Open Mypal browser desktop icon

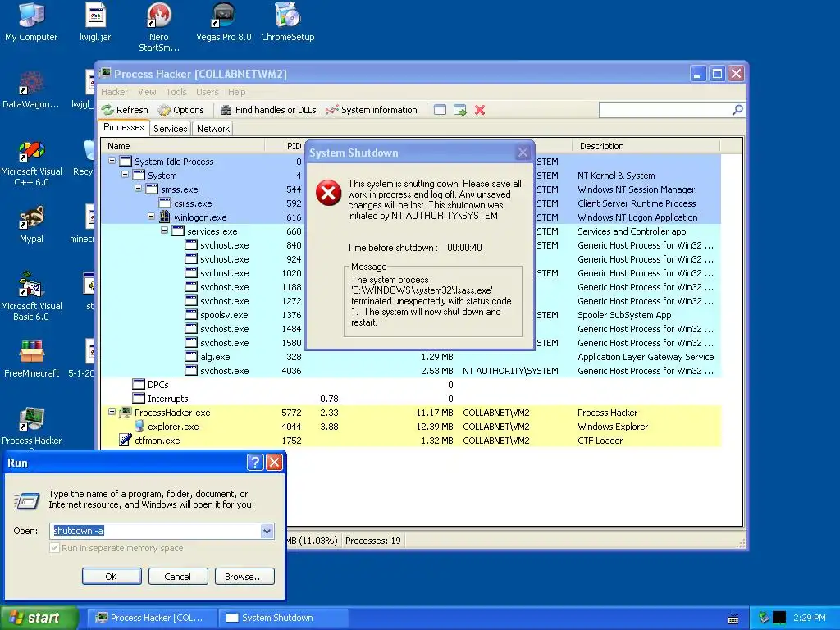(31, 225)
